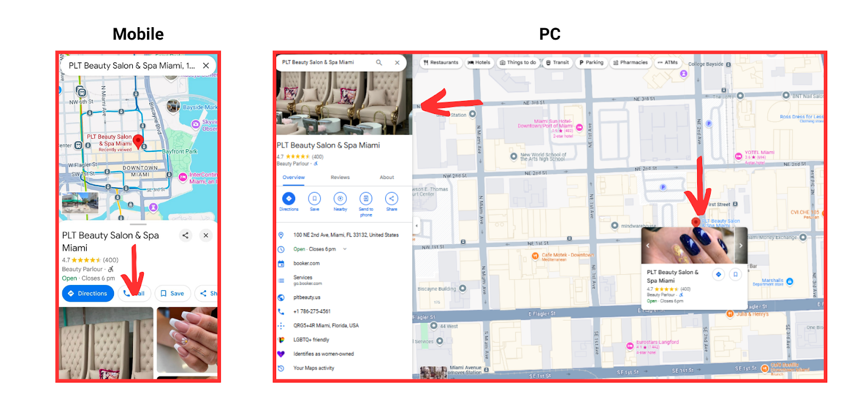
Task: Open the booker.com appointment link
Action: pyautogui.click(x=307, y=263)
